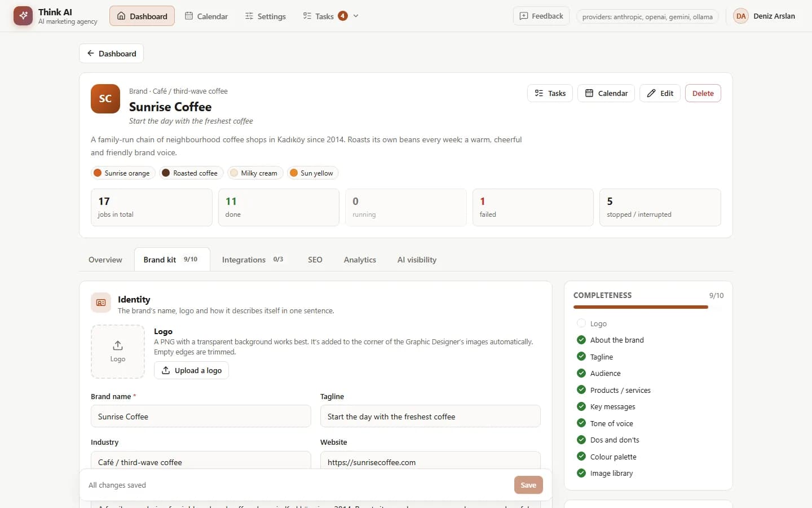Screen dimensions: 812x508
Task: Click the DA user avatar
Action: point(741,16)
